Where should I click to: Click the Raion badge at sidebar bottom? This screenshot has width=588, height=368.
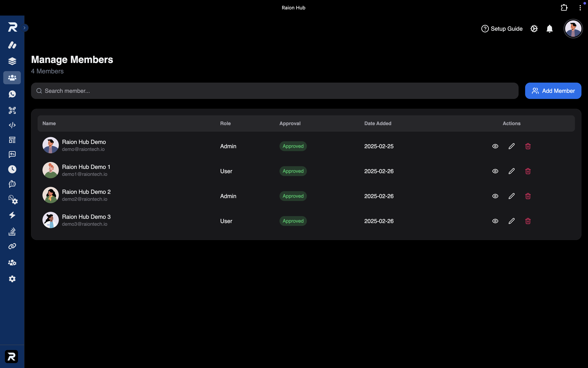pyautogui.click(x=11, y=356)
